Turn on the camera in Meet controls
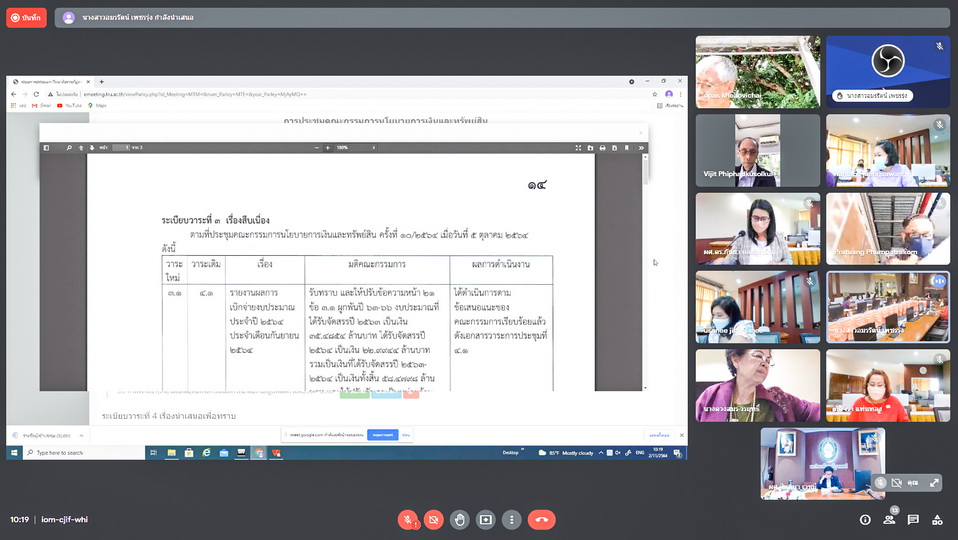Screen dimensions: 958x540 (x=434, y=520)
